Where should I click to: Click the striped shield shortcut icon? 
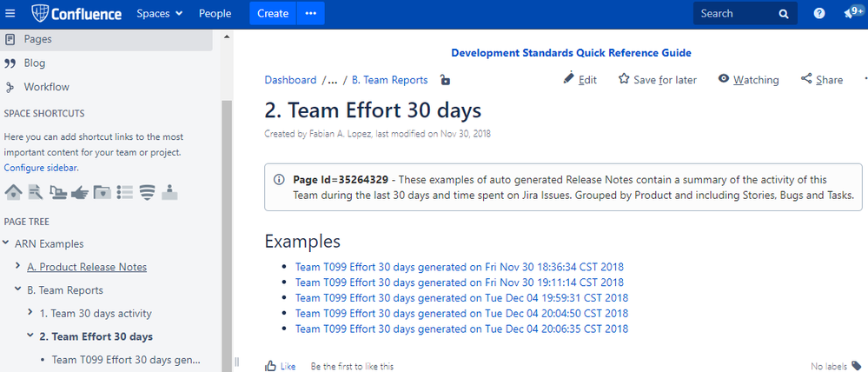(x=147, y=192)
